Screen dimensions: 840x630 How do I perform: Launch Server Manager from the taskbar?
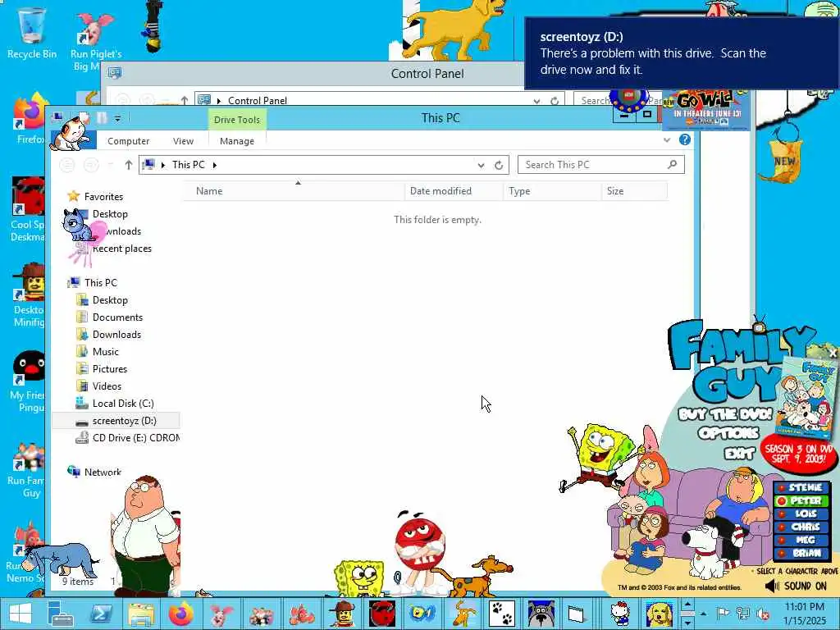pyautogui.click(x=60, y=614)
